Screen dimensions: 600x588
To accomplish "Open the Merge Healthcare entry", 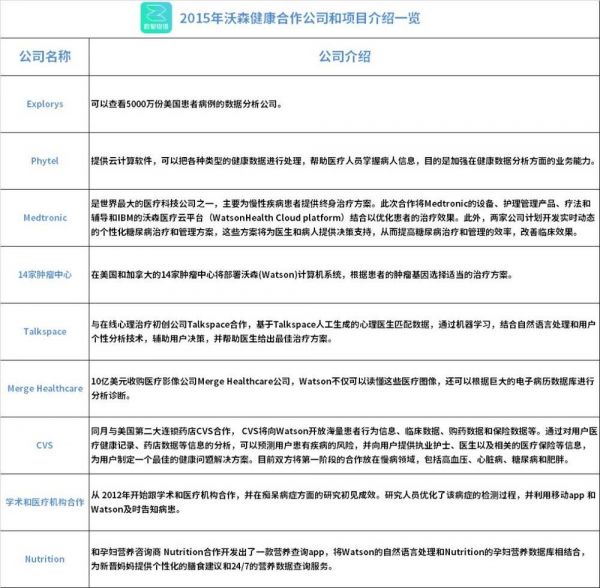I will click(x=44, y=388).
